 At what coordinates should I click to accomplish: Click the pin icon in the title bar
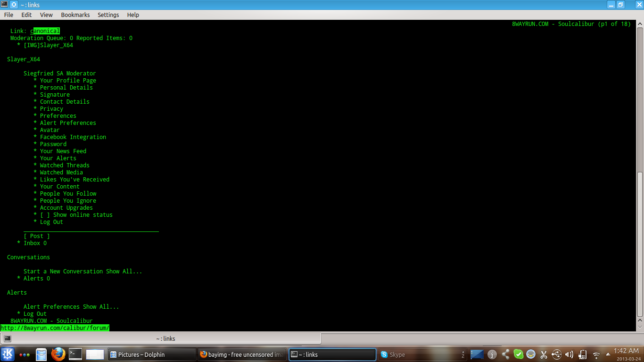[14, 5]
